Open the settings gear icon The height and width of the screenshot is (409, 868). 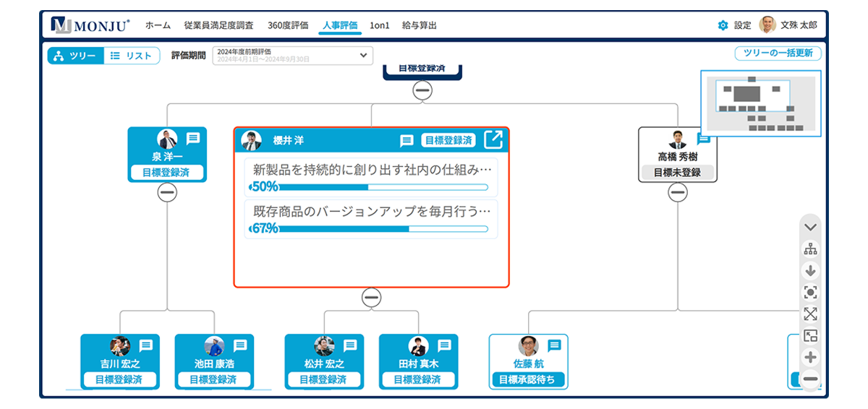pyautogui.click(x=723, y=25)
